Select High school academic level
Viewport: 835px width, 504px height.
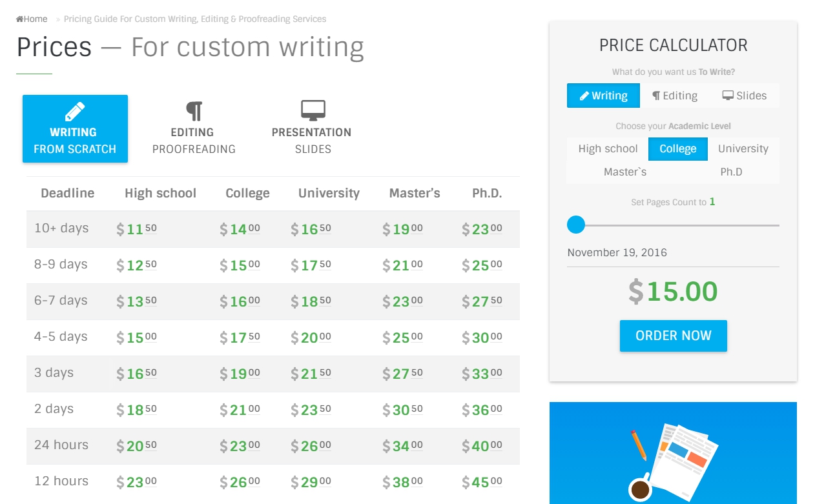point(608,148)
